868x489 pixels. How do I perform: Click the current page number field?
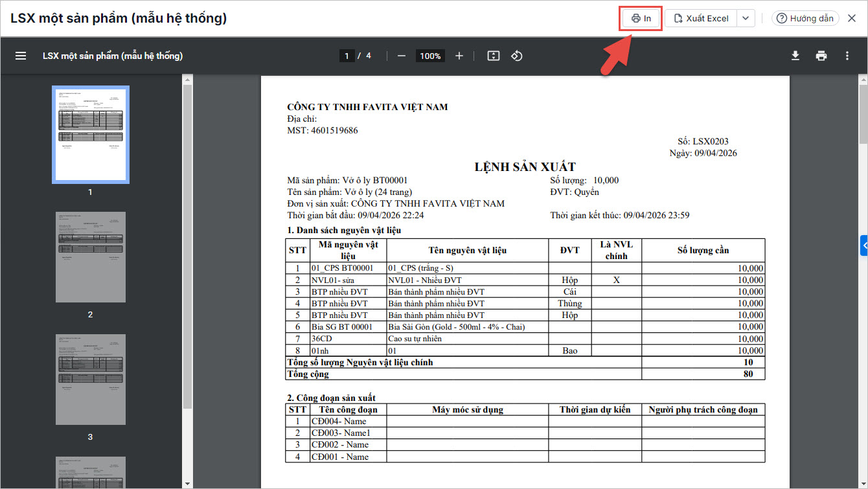tap(347, 56)
